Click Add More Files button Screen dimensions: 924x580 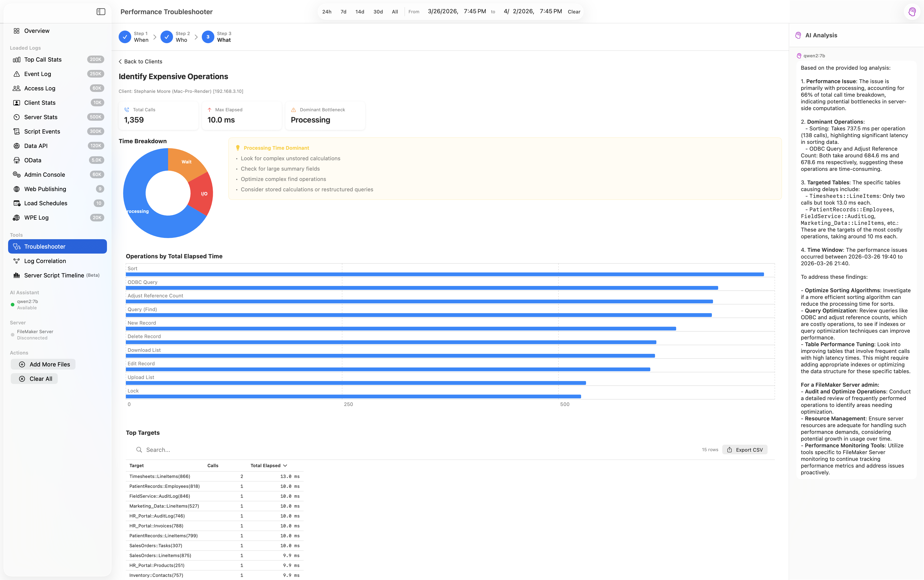(43, 364)
